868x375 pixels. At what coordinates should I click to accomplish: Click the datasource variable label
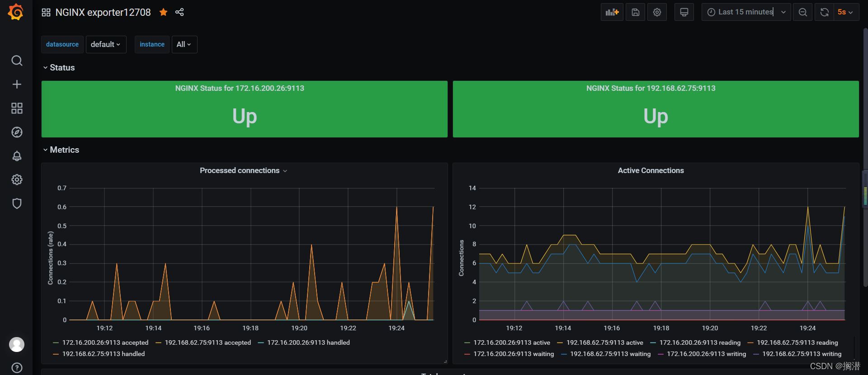(x=62, y=44)
